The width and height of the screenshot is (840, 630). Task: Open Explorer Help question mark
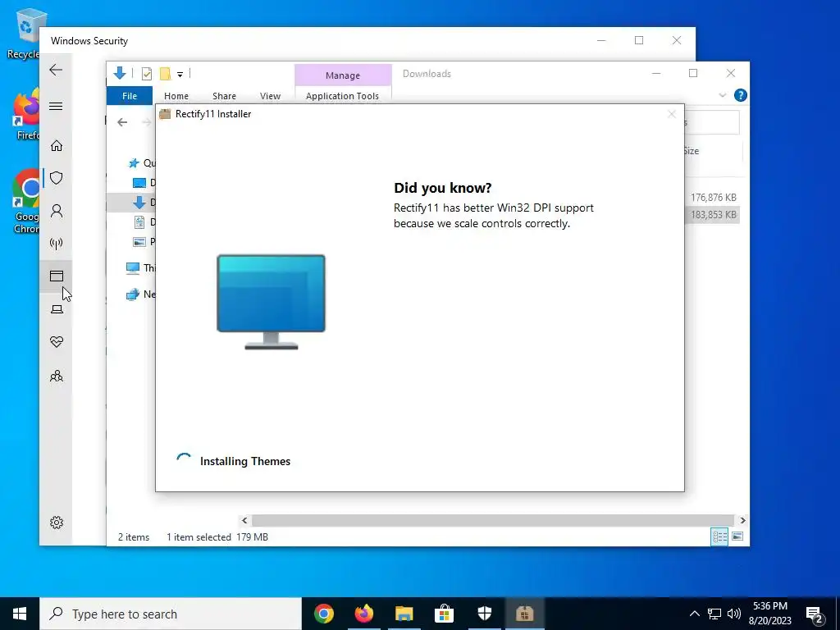[741, 95]
